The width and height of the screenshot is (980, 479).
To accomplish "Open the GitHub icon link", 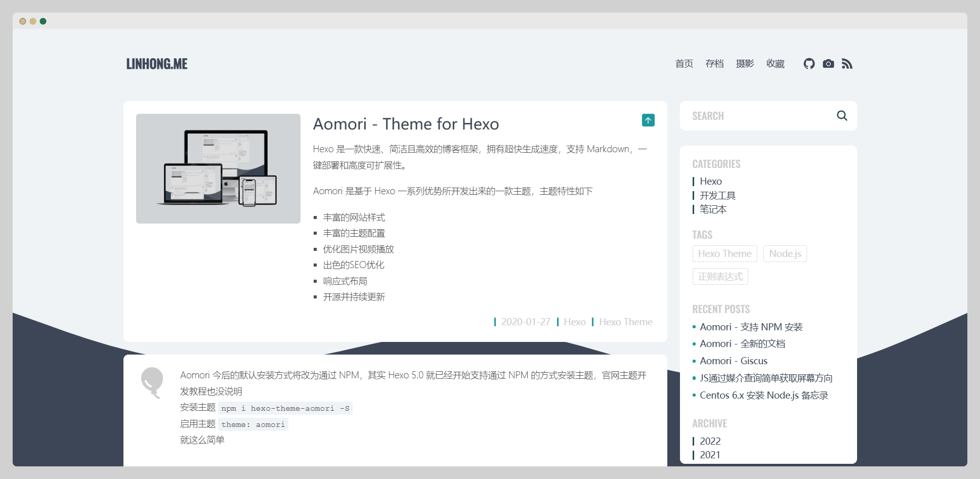I will [809, 64].
